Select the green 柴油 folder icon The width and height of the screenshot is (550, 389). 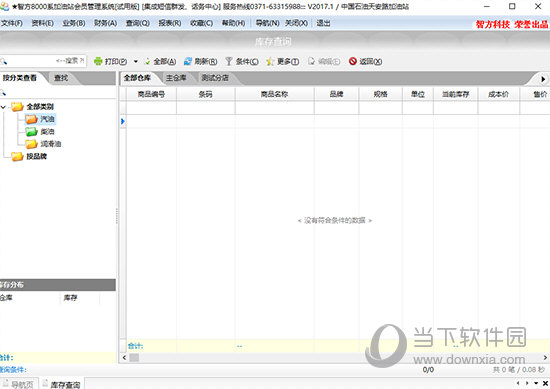pyautogui.click(x=31, y=132)
